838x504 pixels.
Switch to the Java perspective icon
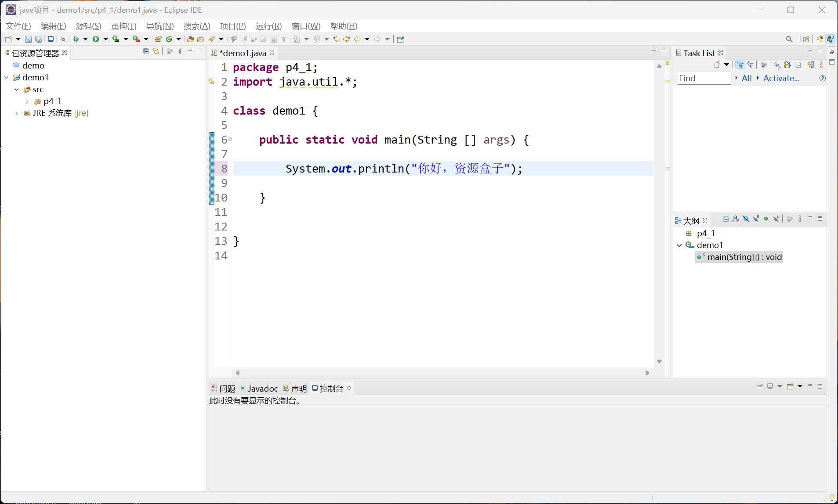830,39
